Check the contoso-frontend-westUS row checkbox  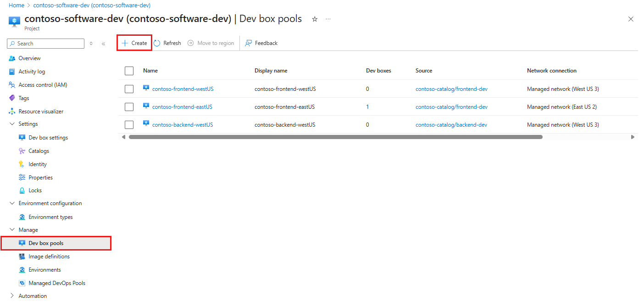[x=129, y=89]
